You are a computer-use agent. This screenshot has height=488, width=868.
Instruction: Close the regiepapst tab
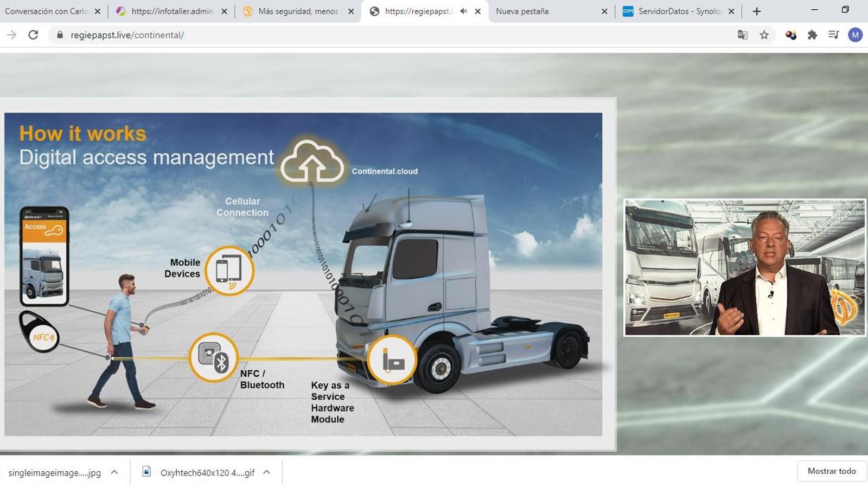pos(478,11)
